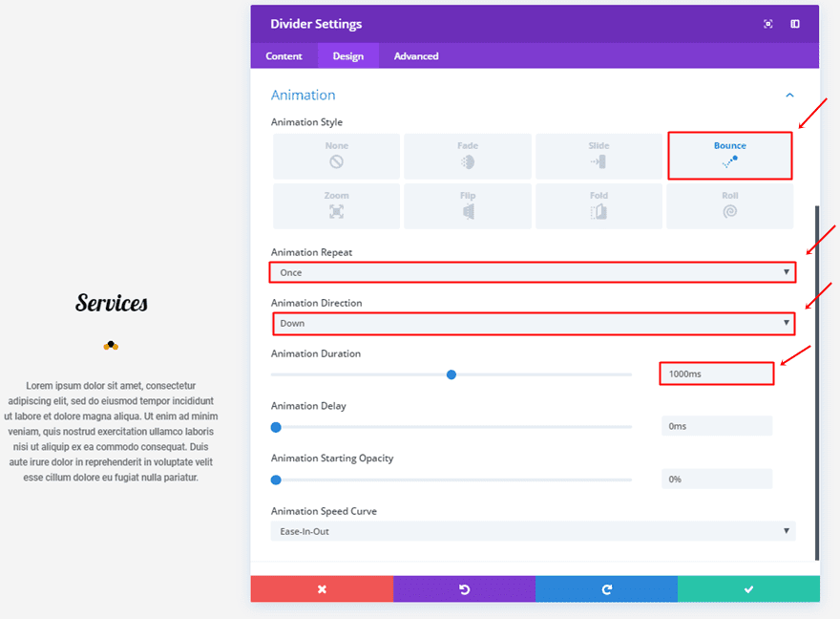Click the expand modal fullscreen icon
This screenshot has width=840, height=619.
[768, 24]
